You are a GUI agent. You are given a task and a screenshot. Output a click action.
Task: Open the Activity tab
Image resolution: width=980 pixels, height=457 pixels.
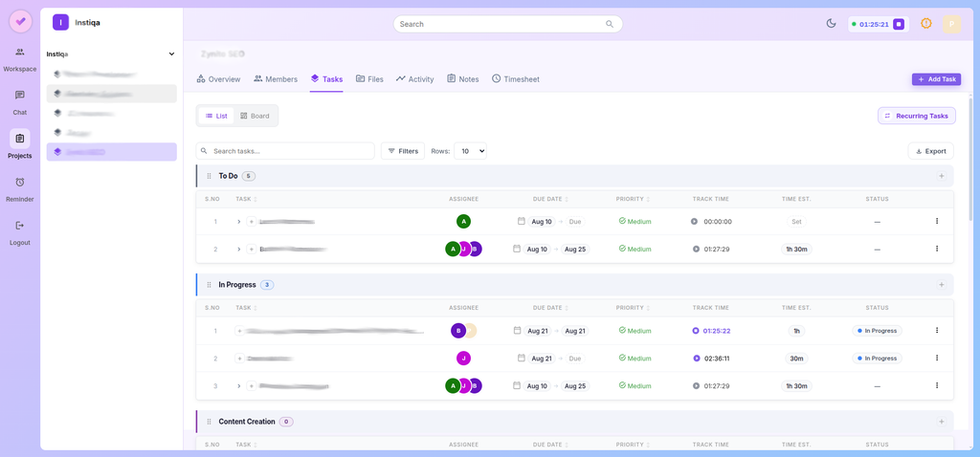(414, 79)
